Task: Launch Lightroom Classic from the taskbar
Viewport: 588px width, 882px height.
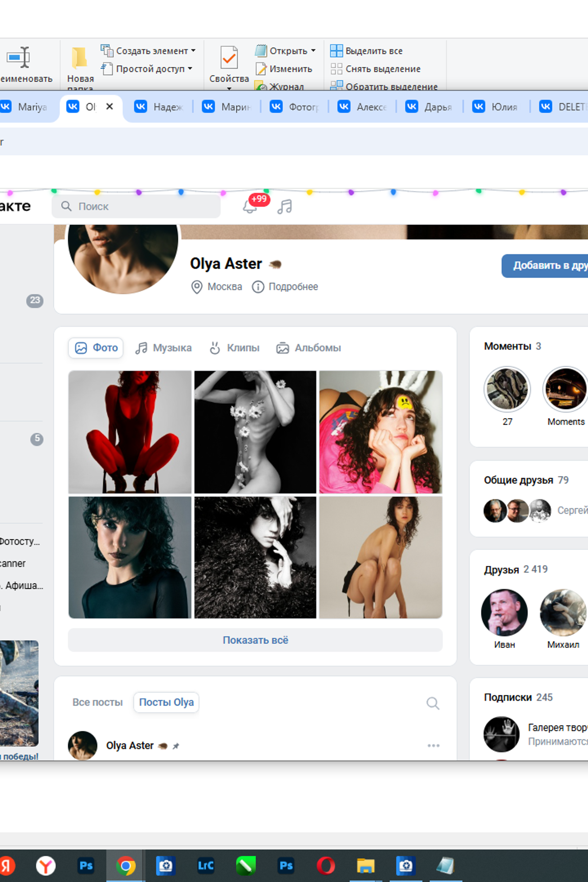Action: click(205, 865)
